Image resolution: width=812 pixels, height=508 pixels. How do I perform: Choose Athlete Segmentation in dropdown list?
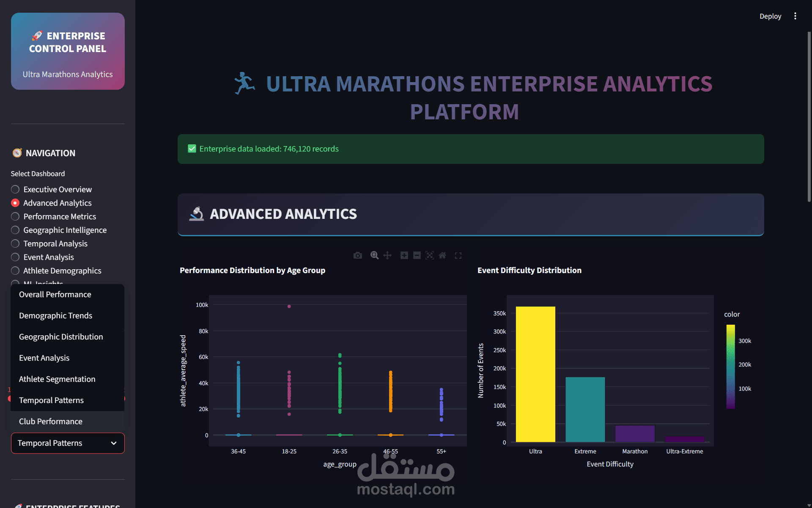(x=57, y=379)
